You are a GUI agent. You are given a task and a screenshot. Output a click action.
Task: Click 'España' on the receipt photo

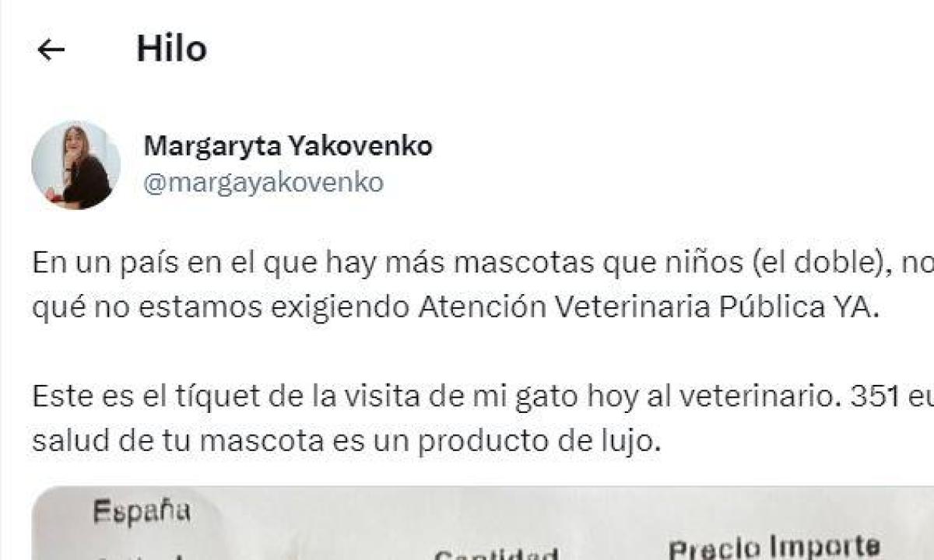click(142, 511)
